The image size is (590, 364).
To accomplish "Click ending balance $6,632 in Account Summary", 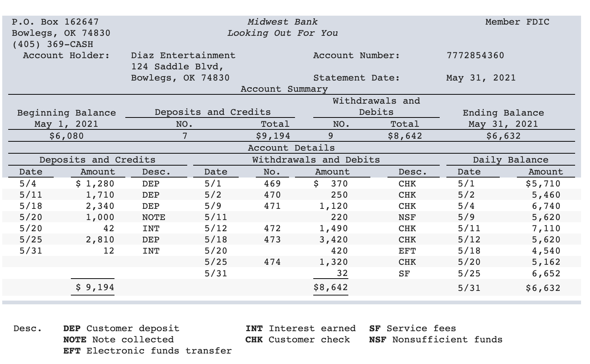I will (503, 136).
